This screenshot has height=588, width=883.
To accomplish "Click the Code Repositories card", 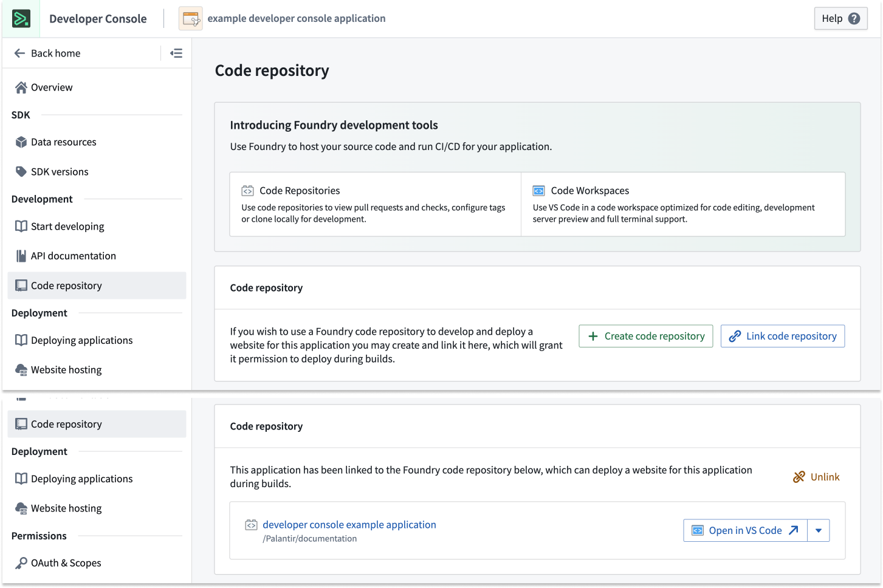I will [376, 204].
